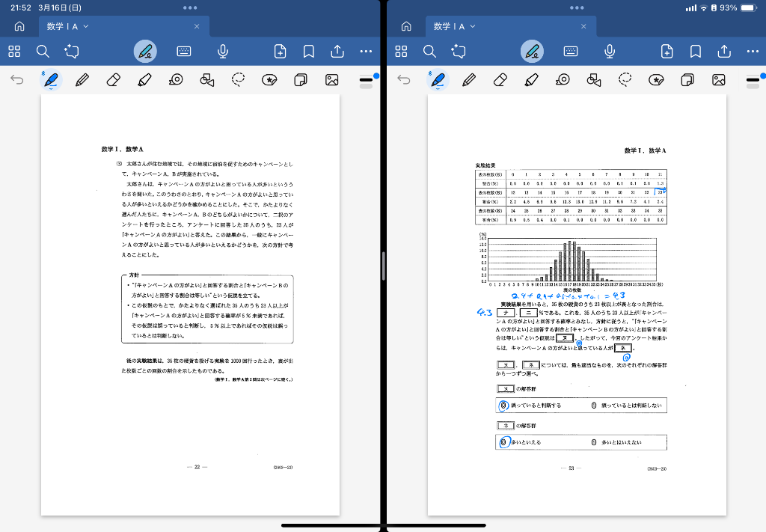Toggle drawing mode pen button in right pane
The width and height of the screenshot is (766, 532).
click(x=532, y=51)
